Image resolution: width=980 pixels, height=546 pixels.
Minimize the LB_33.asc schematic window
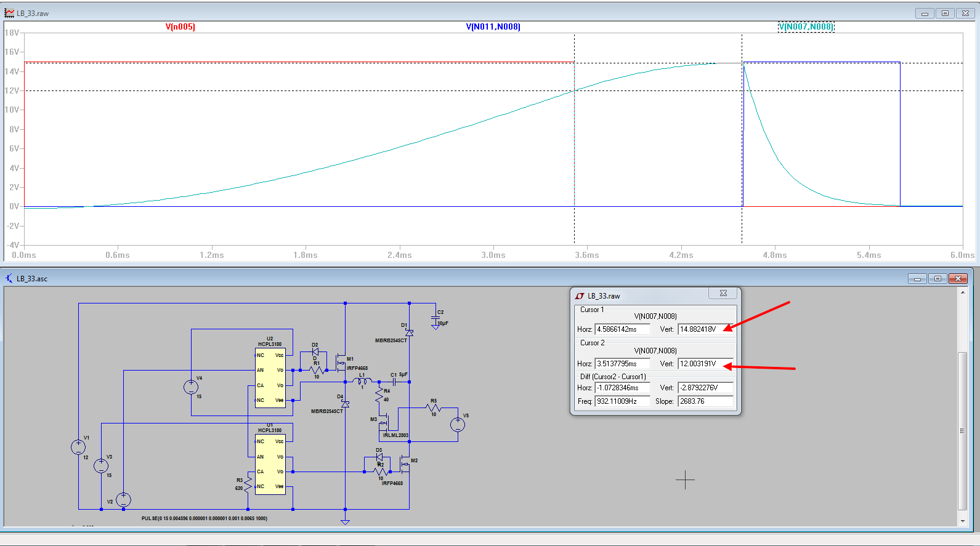click(917, 279)
